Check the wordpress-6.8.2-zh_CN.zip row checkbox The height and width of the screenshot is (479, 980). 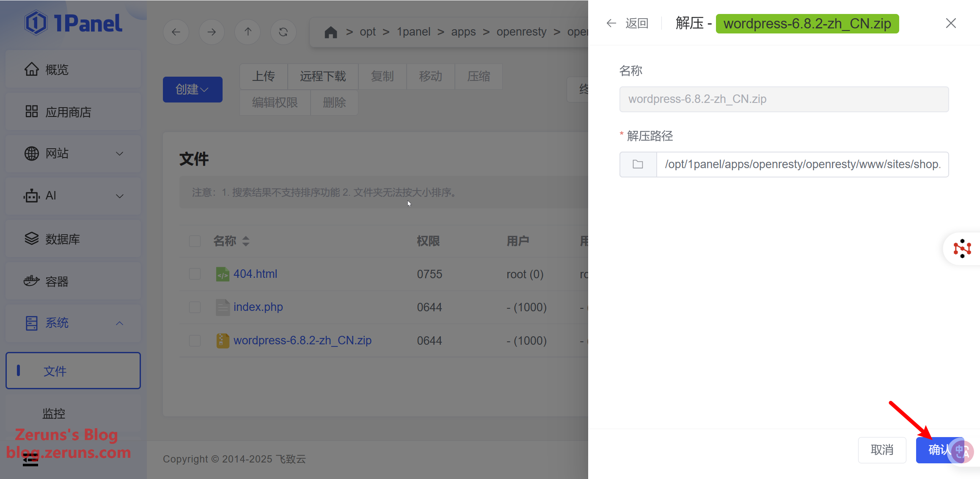195,341
